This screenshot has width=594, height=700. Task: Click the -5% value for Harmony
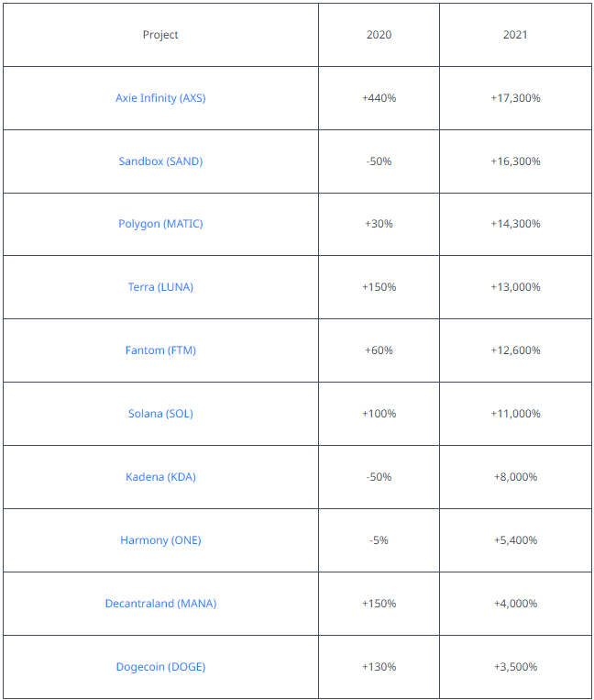pyautogui.click(x=379, y=540)
